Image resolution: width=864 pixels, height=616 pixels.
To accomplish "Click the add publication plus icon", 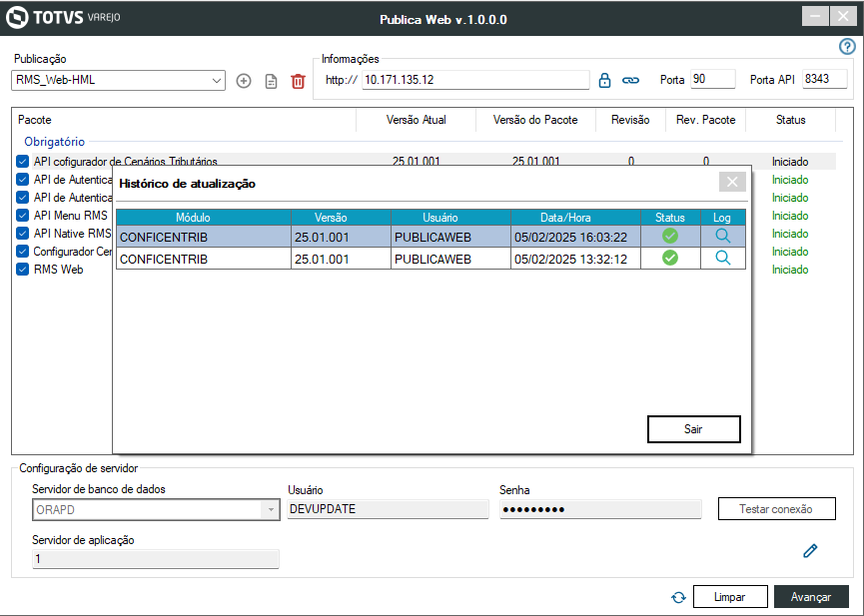I will [244, 81].
